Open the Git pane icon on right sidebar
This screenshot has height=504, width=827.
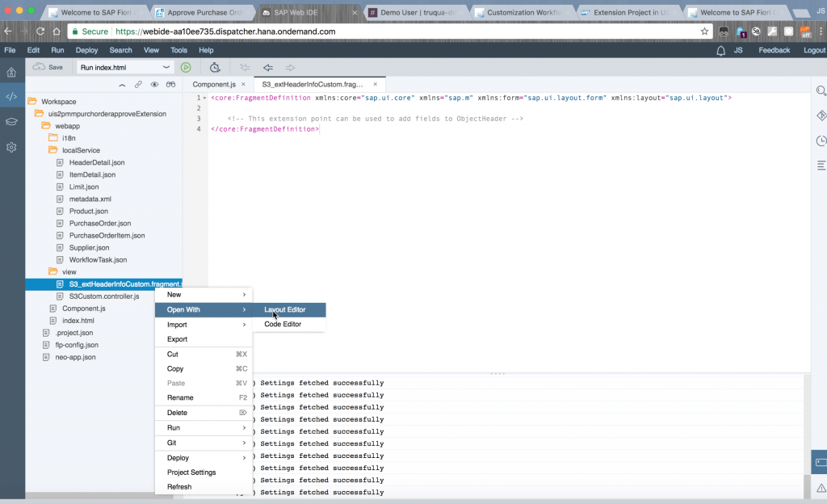[821, 115]
